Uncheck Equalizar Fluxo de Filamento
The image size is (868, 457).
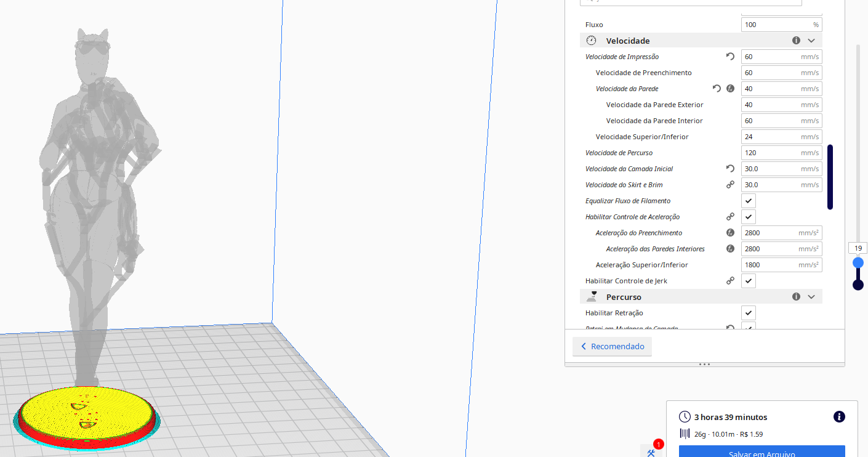pos(748,200)
